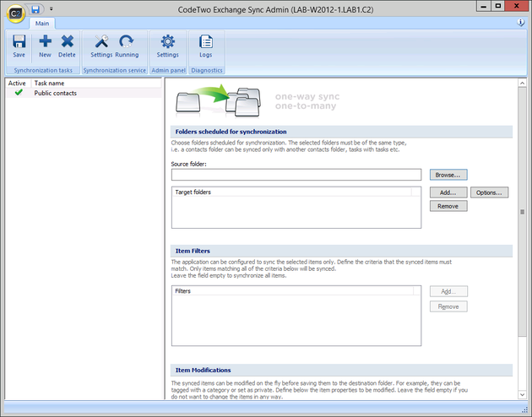
Task: Click the vertical scrollbar thumb
Action: pos(522,212)
